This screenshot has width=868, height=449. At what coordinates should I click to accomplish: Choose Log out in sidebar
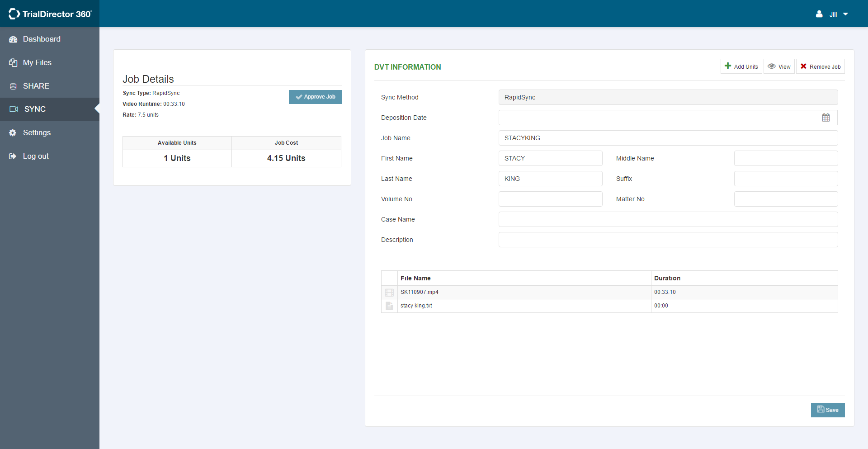tap(50, 156)
